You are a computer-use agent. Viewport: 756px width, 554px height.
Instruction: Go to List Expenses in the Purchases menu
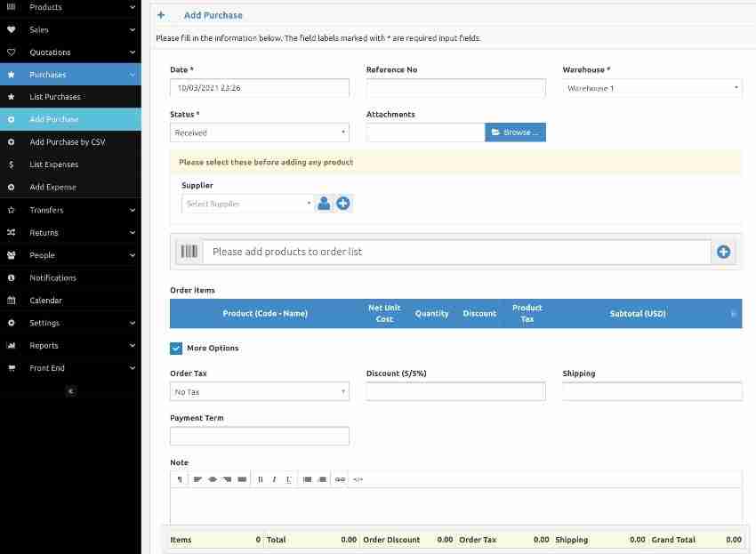pos(54,165)
